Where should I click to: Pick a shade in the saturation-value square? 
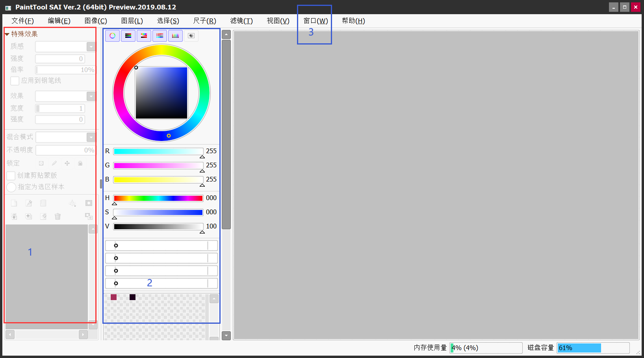[161, 93]
